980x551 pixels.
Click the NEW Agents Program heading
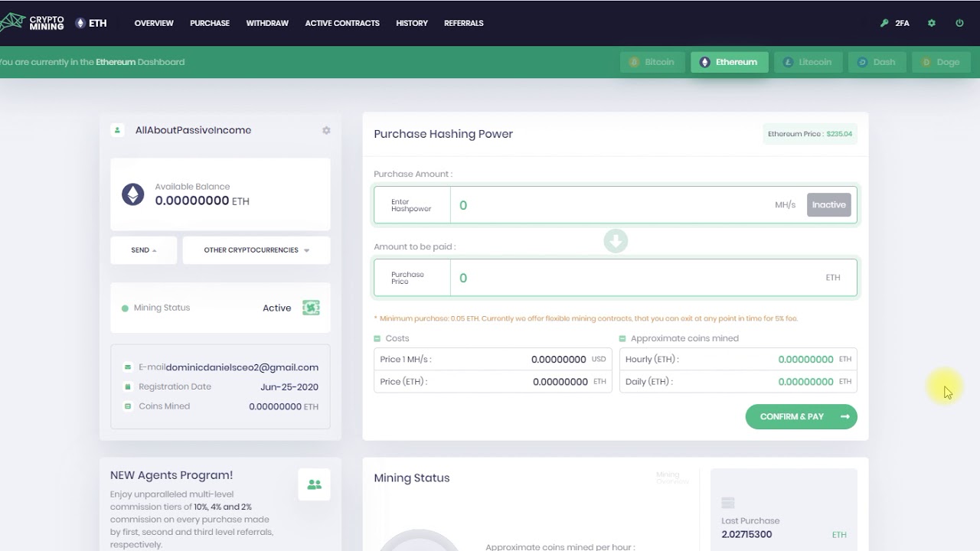point(171,475)
